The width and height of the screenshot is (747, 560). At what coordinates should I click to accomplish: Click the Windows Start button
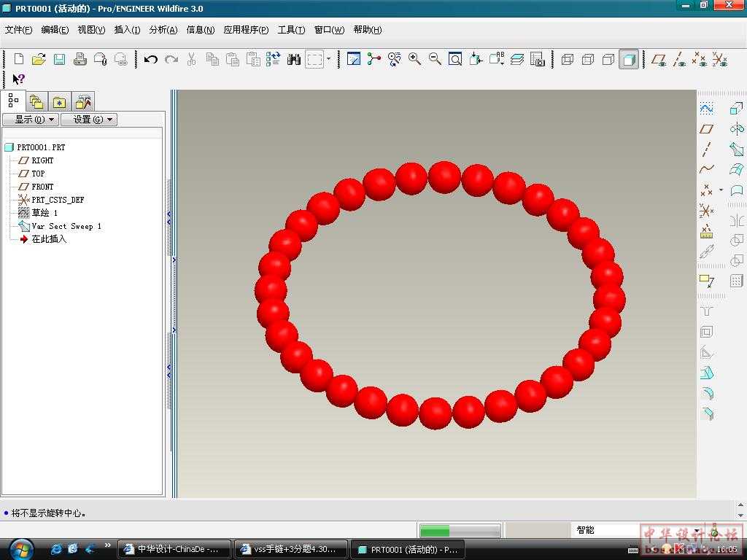(x=20, y=548)
